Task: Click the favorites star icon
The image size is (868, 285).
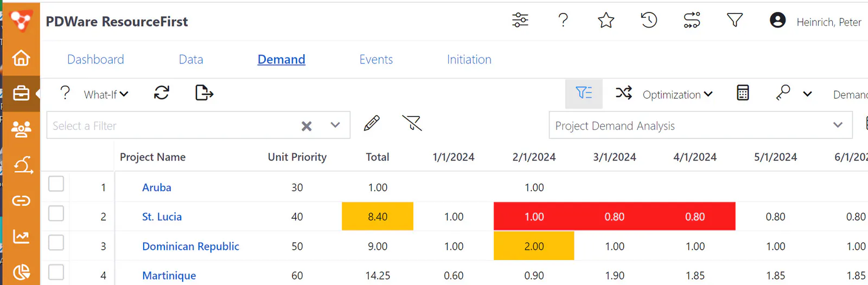Action: [x=606, y=21]
